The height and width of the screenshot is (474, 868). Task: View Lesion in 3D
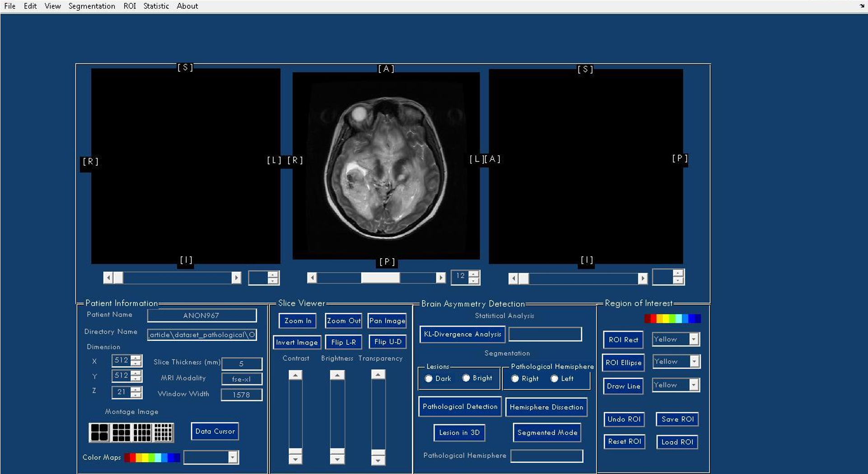coord(459,432)
